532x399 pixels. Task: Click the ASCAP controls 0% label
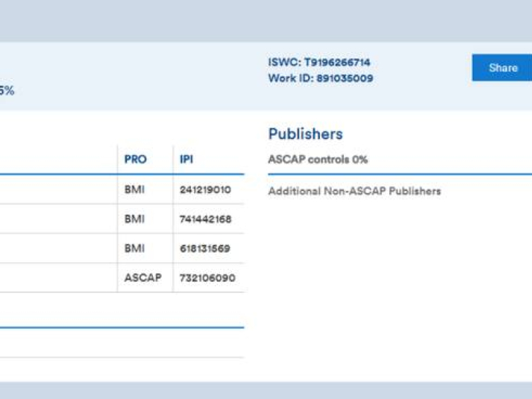[318, 160]
